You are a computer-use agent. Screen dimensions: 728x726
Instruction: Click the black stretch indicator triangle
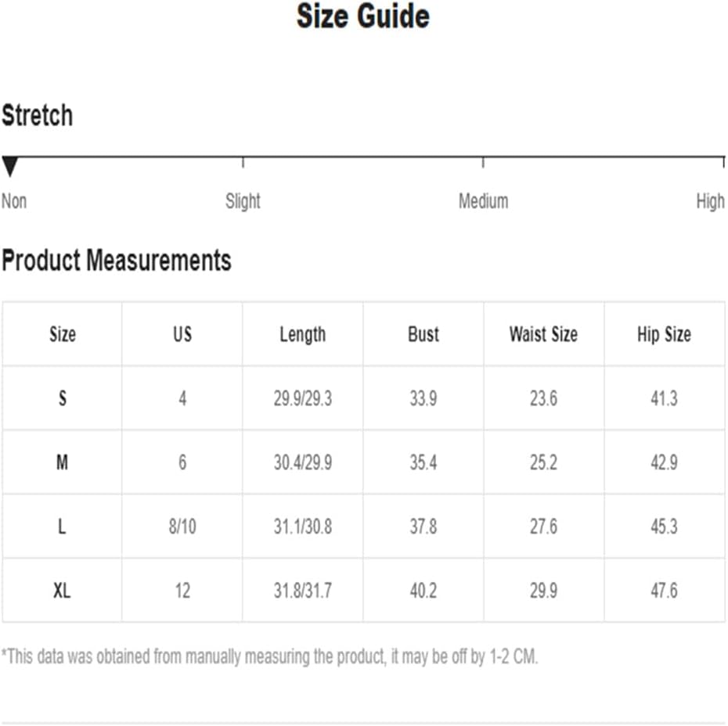[9, 167]
